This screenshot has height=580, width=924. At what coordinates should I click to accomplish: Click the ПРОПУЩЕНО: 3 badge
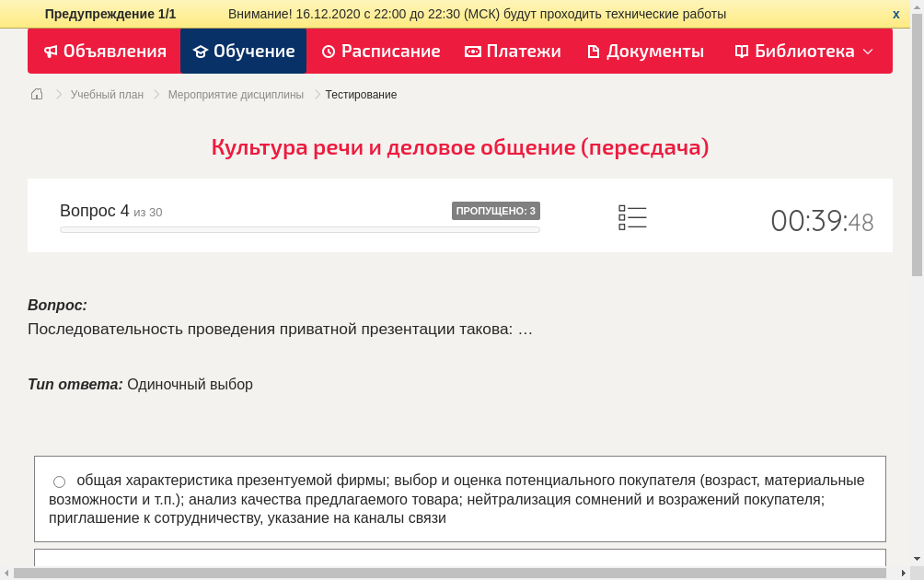point(497,210)
